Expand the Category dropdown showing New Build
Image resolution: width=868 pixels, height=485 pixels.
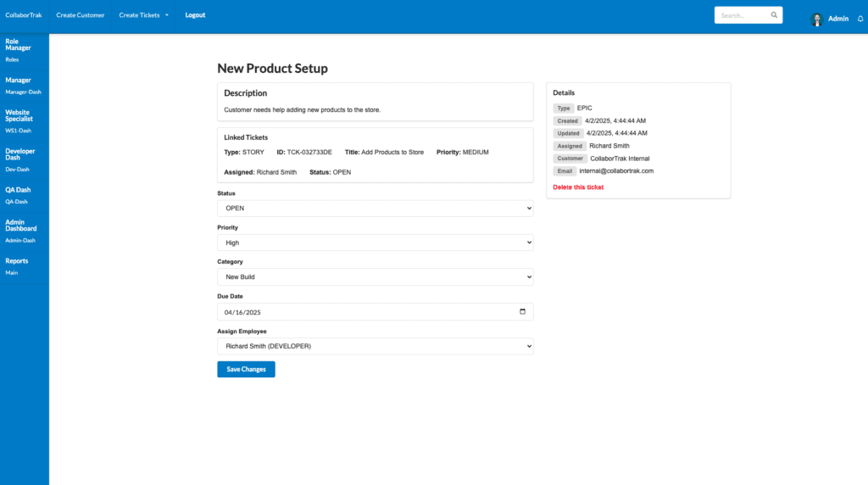point(375,277)
